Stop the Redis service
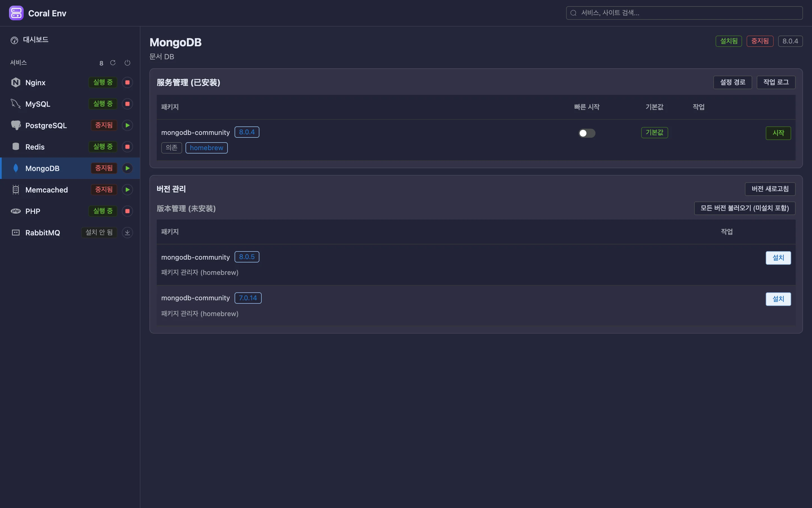This screenshot has height=508, width=812. [127, 147]
